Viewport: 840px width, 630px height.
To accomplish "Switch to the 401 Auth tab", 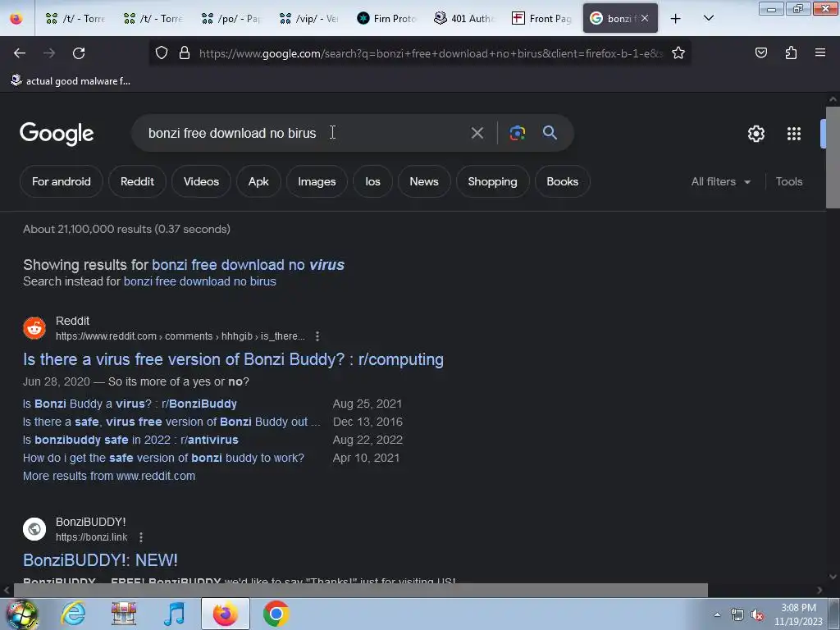I will coord(464,19).
